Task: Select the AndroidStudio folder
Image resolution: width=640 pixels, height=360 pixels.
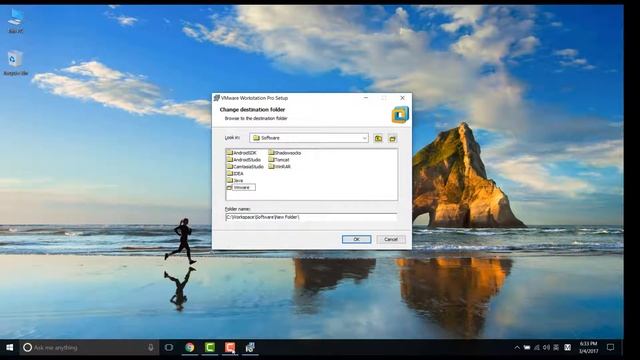Action: [x=244, y=160]
